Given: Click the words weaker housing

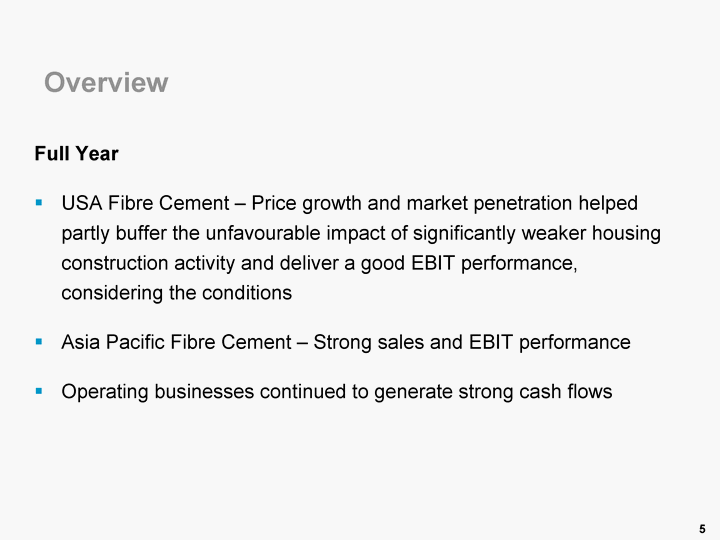Looking at the screenshot, I should pos(598,234).
